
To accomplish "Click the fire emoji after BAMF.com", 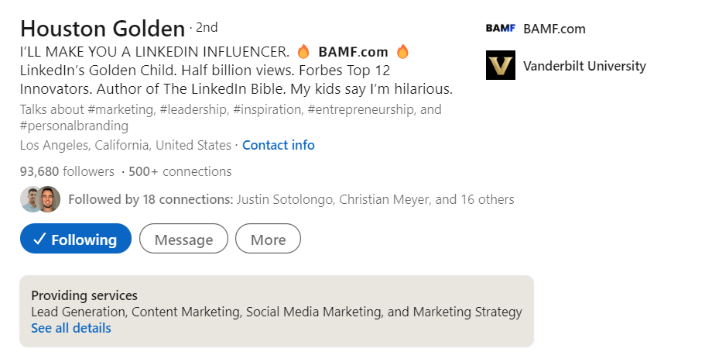I will (x=403, y=51).
